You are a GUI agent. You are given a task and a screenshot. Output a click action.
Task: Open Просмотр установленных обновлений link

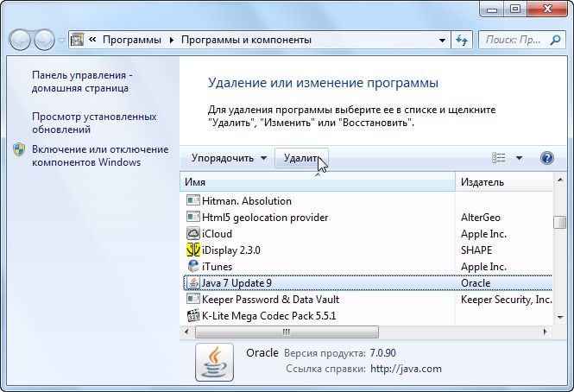tap(93, 123)
